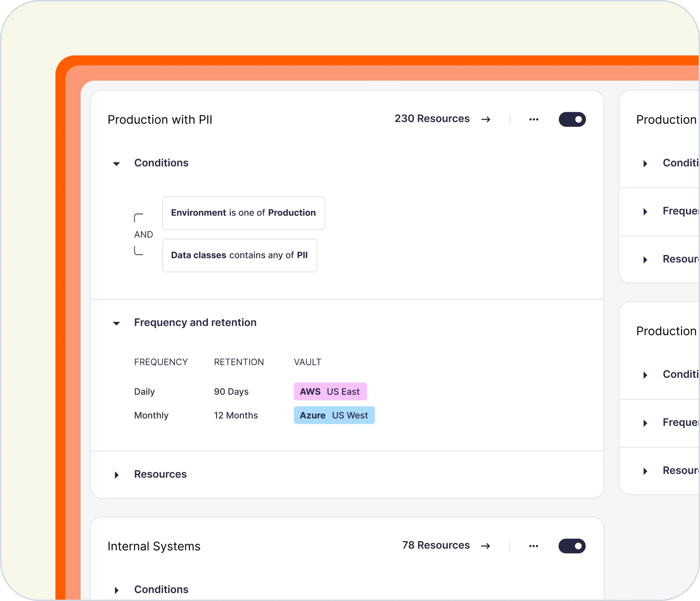Click the 12 Months retention value
This screenshot has width=700, height=601.
tap(236, 416)
